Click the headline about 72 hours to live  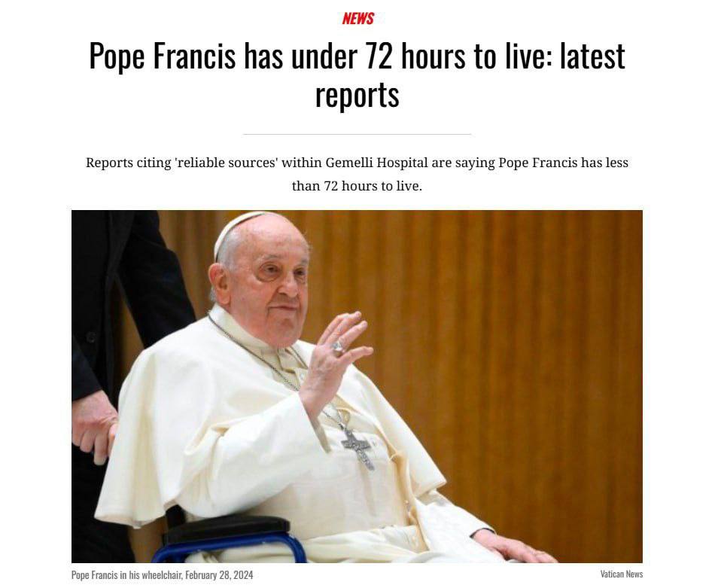coord(357,75)
